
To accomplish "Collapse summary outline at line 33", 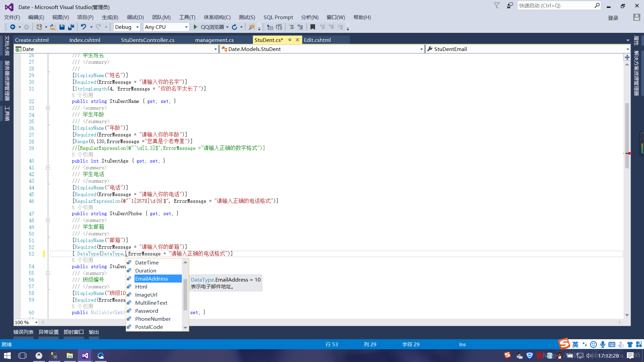I will pyautogui.click(x=48, y=108).
